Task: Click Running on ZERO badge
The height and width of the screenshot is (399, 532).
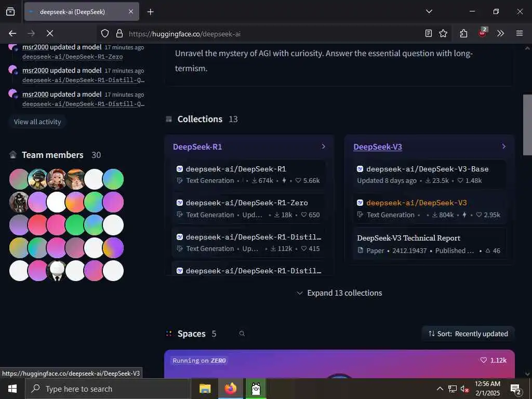Action: point(199,361)
